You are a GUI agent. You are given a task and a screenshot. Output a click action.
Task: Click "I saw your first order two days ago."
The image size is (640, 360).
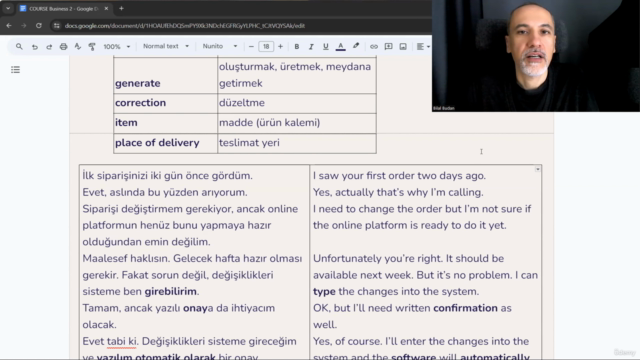[399, 176]
